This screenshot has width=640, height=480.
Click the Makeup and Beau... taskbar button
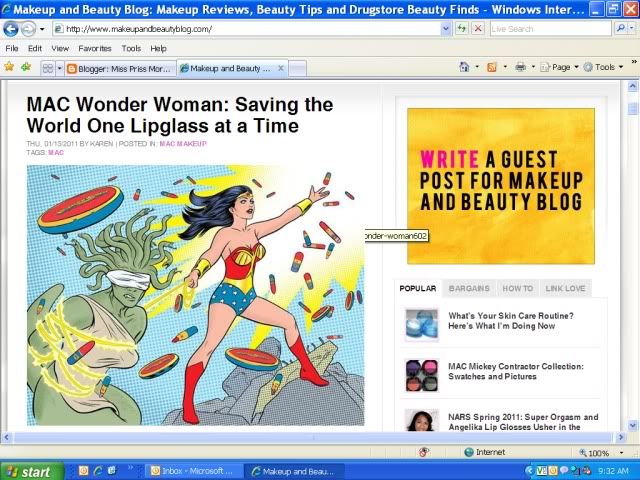pyautogui.click(x=295, y=471)
